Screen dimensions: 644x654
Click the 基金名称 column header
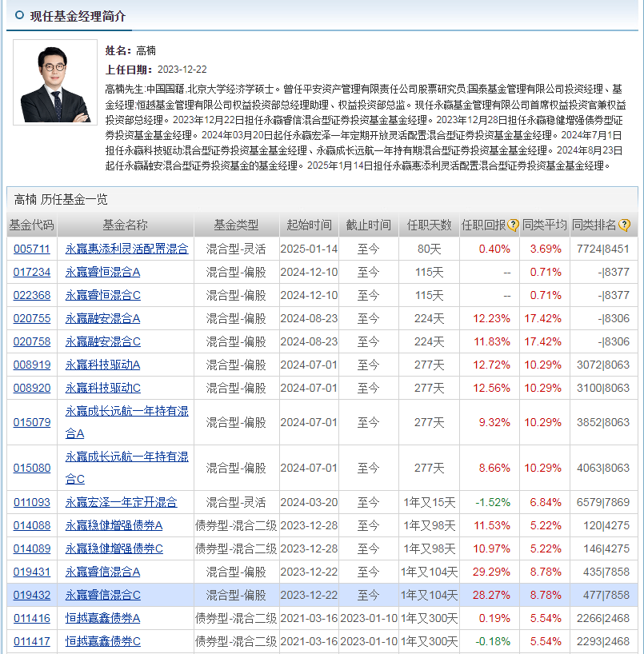coord(126,225)
